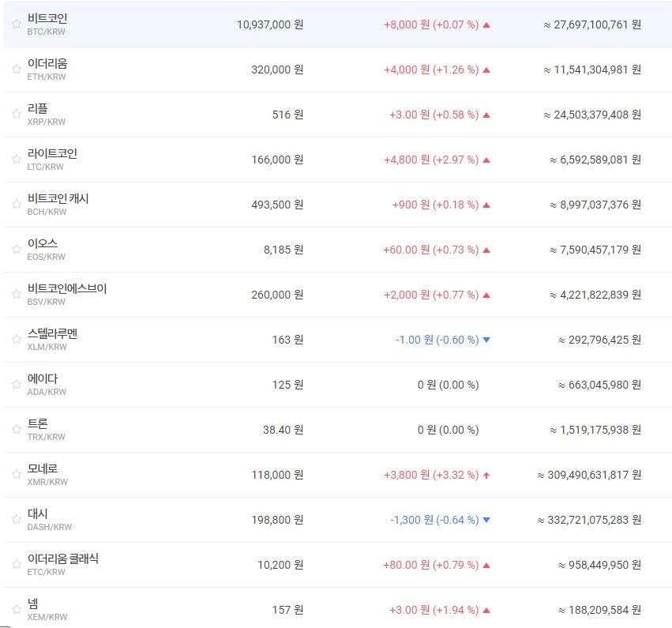672x628 pixels.
Task: Toggle favorite star on 모네로 row
Action: [16, 474]
